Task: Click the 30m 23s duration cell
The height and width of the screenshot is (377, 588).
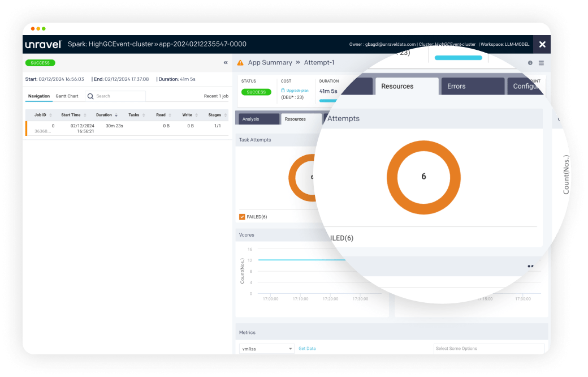Action: (114, 126)
